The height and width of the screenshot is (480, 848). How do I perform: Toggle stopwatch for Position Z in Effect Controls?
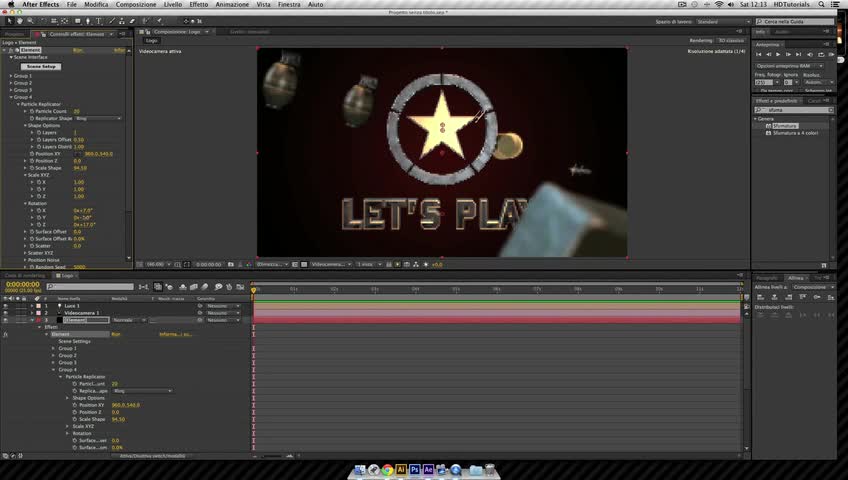(32, 161)
